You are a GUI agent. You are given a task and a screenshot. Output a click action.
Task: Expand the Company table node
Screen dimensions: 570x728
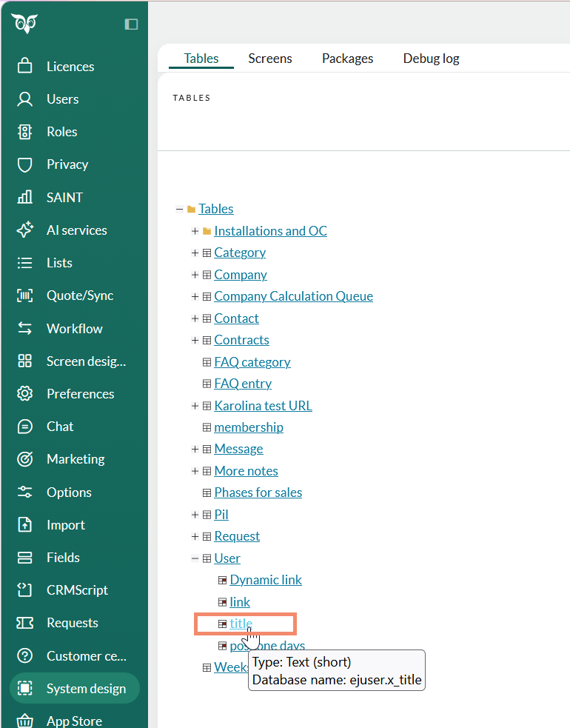195,275
